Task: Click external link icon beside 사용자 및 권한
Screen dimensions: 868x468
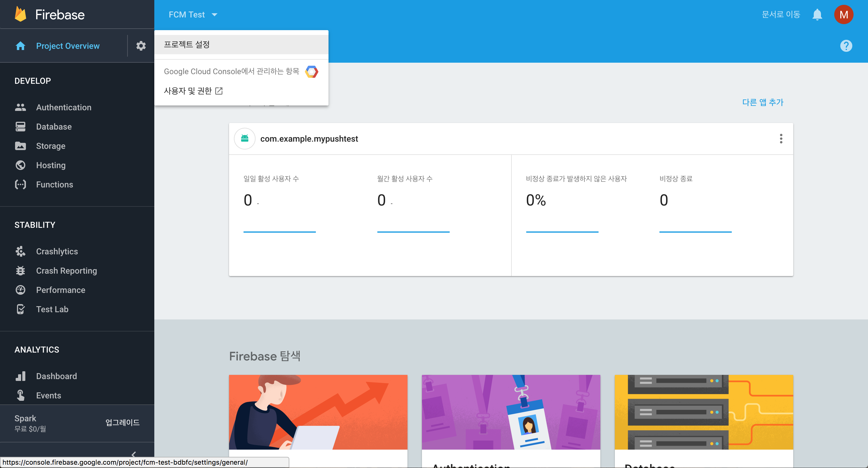Action: click(x=219, y=91)
